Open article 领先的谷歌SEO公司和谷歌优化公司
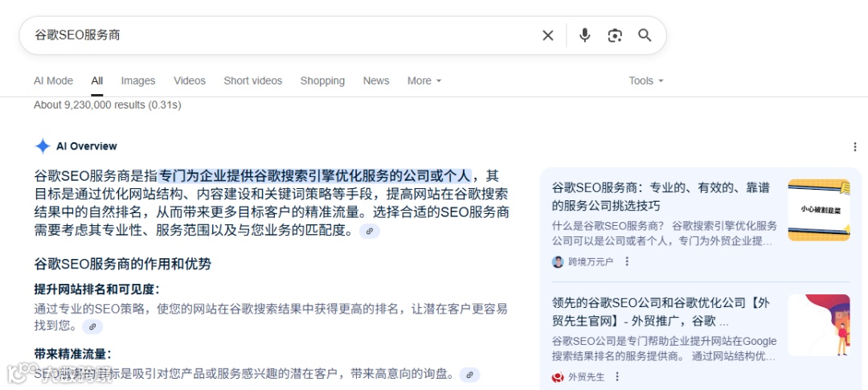This screenshot has width=868, height=390. click(x=661, y=312)
